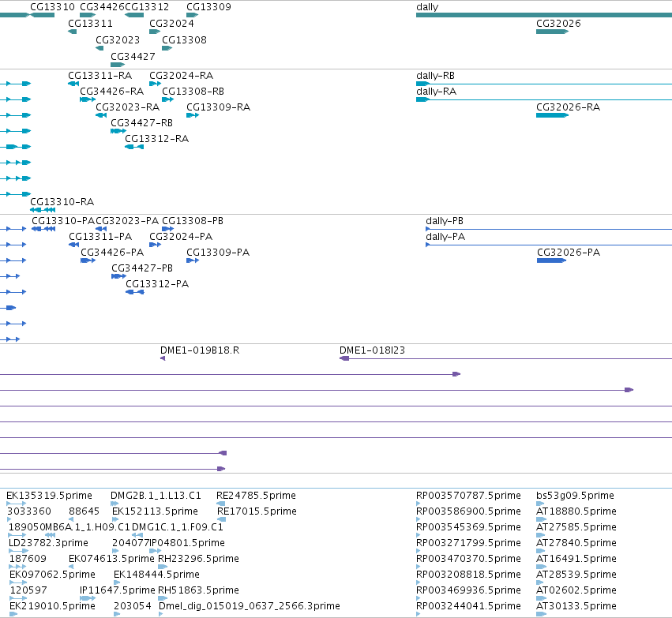The width and height of the screenshot is (672, 618).
Task: Select the IP04801.5prime EST label
Action: tap(187, 543)
